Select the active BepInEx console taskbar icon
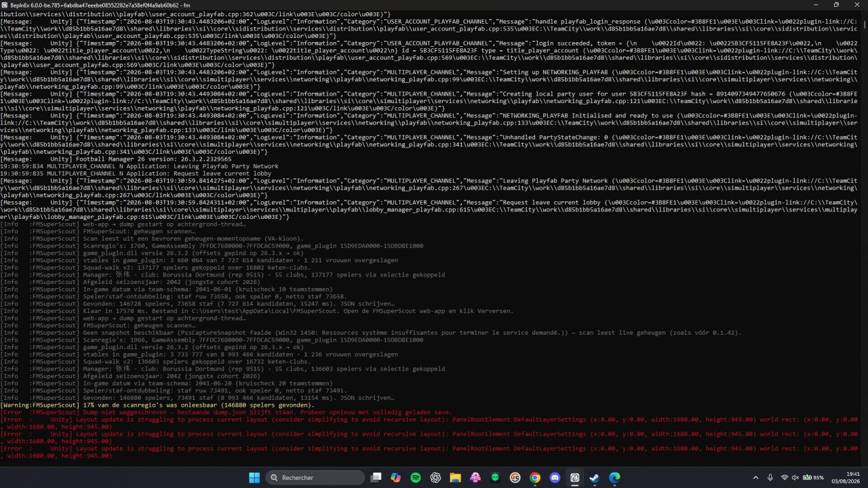The height and width of the screenshot is (488, 868). pyautogui.click(x=575, y=477)
